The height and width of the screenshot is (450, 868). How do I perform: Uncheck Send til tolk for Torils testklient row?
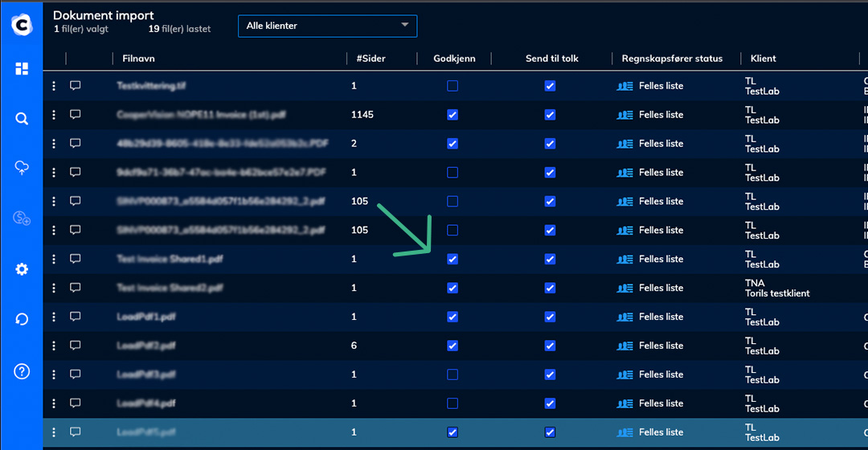[550, 288]
